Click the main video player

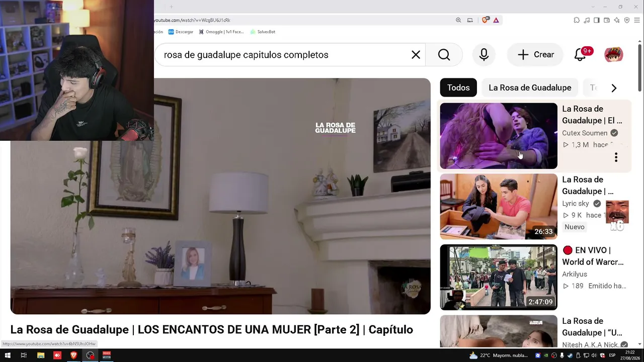coord(220,196)
